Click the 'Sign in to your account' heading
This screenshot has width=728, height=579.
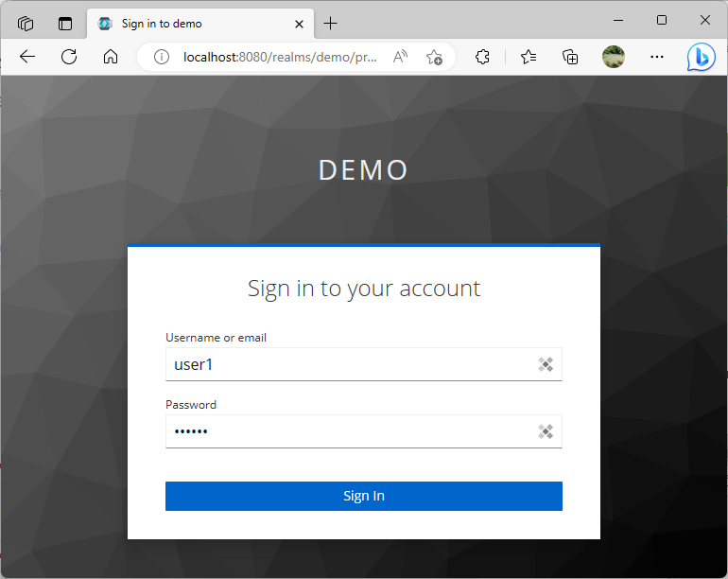coord(364,289)
